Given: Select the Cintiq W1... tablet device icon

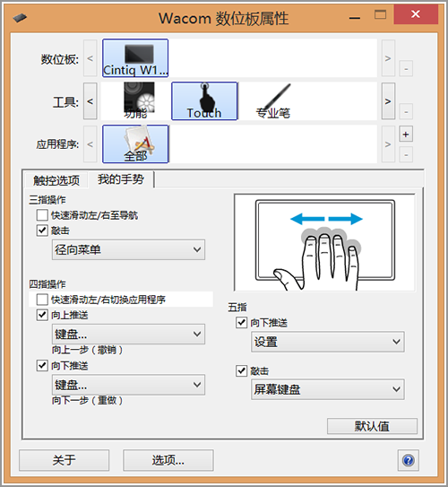Looking at the screenshot, I should tap(135, 58).
